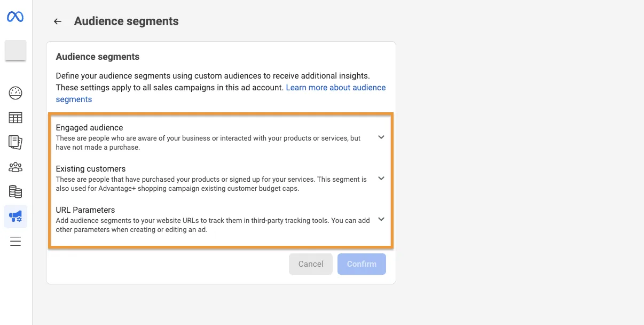Image resolution: width=644 pixels, height=325 pixels.
Task: Open the Audiences people icon
Action: tap(15, 167)
